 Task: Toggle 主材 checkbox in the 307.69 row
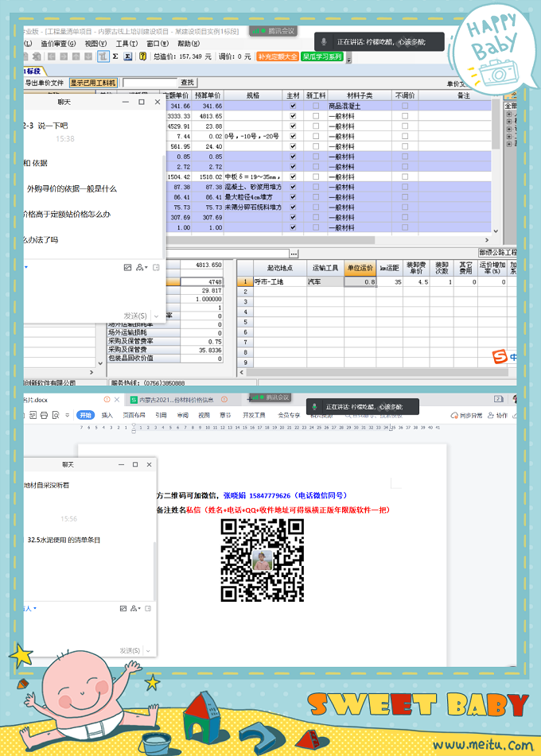293,217
